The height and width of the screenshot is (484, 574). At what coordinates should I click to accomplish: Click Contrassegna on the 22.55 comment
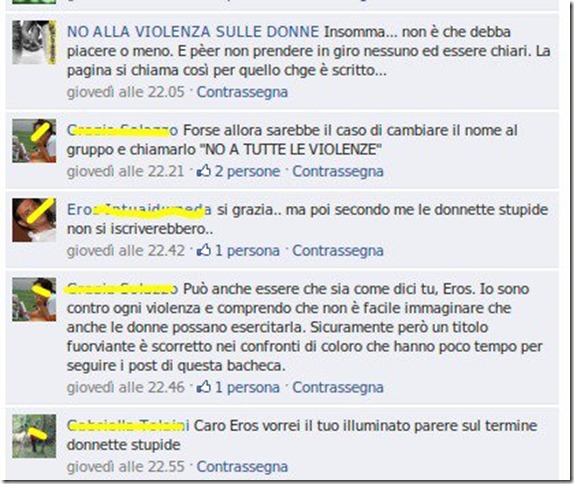pyautogui.click(x=242, y=466)
